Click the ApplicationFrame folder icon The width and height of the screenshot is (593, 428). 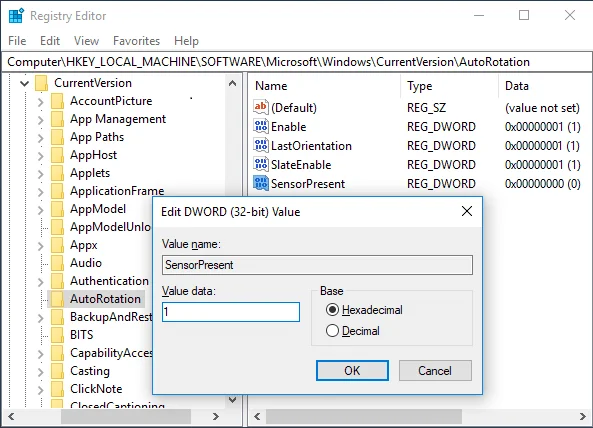tap(57, 191)
